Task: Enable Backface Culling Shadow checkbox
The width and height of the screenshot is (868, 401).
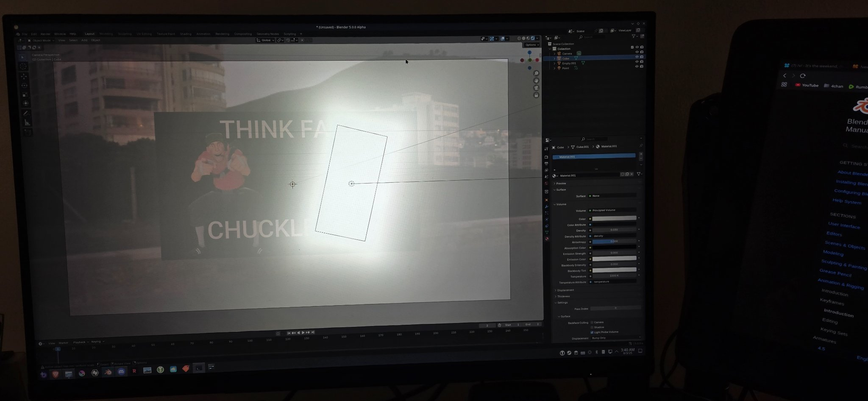Action: [592, 327]
